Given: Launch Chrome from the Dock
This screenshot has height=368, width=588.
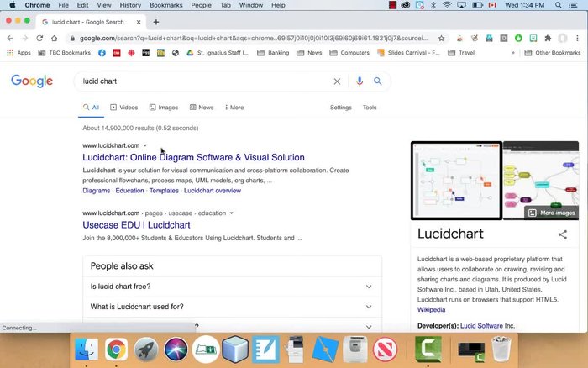Looking at the screenshot, I should coord(116,350).
